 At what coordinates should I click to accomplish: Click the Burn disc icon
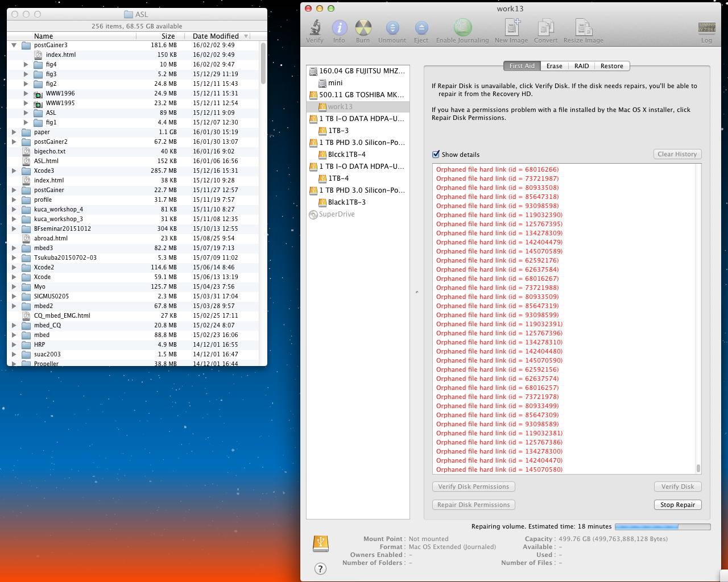click(x=363, y=28)
